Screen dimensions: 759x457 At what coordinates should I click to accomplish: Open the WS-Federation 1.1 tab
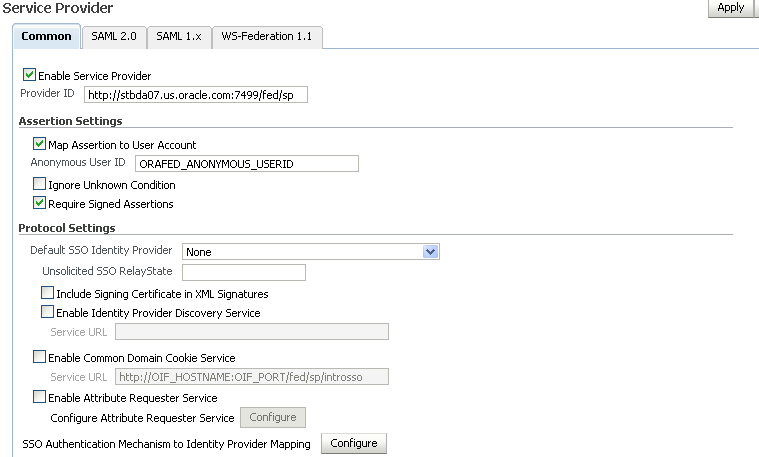267,36
